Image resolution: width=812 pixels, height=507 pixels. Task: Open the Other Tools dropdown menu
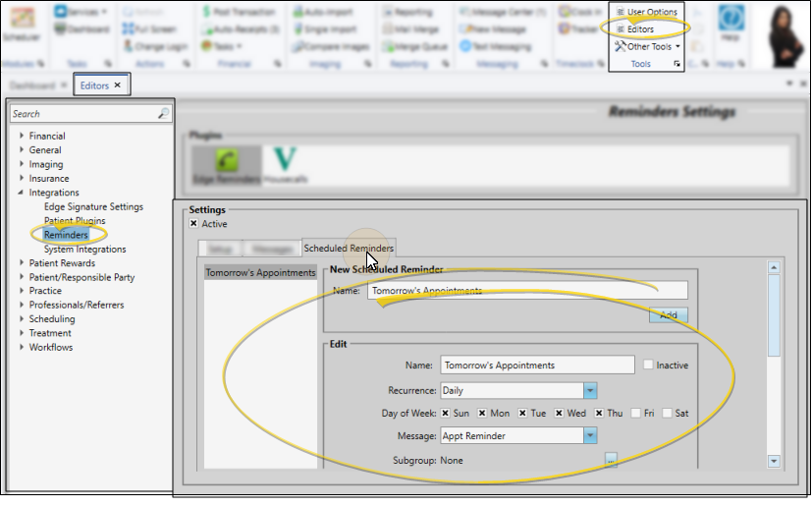pyautogui.click(x=647, y=46)
